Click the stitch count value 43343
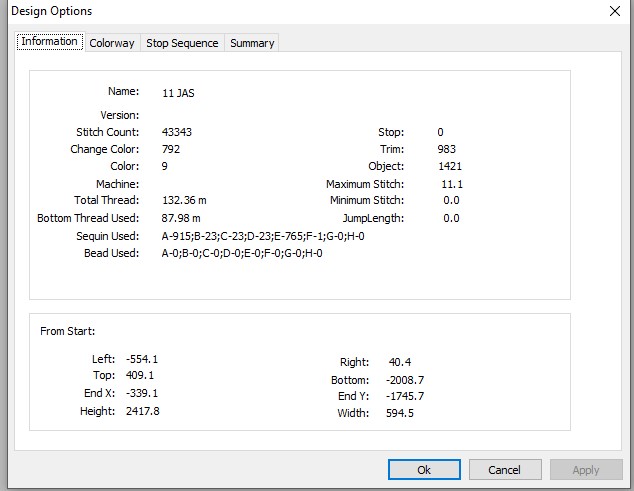Viewport: 634px width, 491px height. tap(177, 132)
